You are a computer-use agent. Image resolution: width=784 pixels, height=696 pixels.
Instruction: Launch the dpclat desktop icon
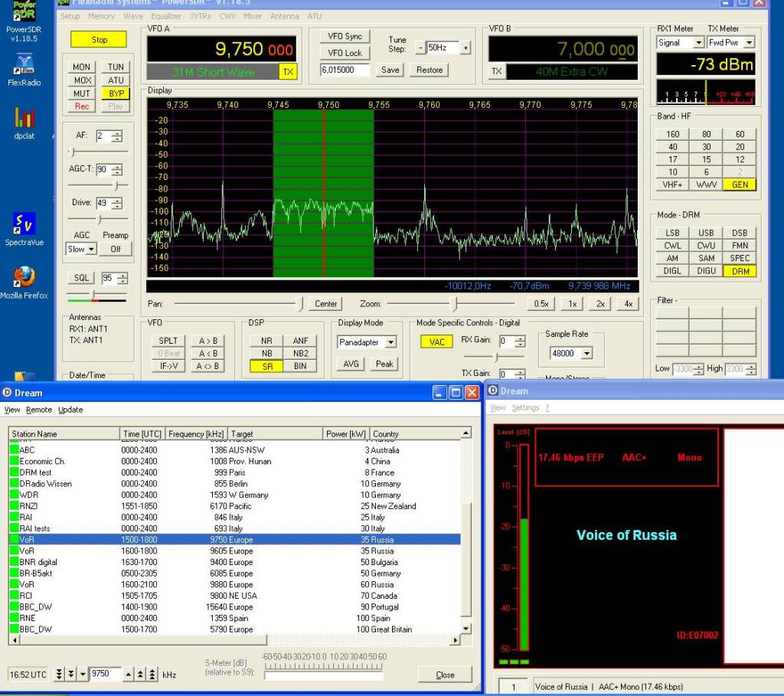pos(24,123)
